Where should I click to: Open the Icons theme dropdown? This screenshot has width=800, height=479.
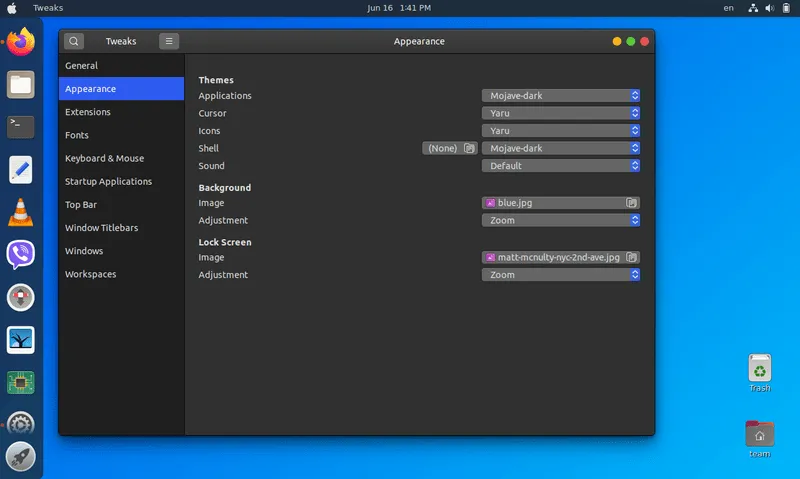[560, 131]
